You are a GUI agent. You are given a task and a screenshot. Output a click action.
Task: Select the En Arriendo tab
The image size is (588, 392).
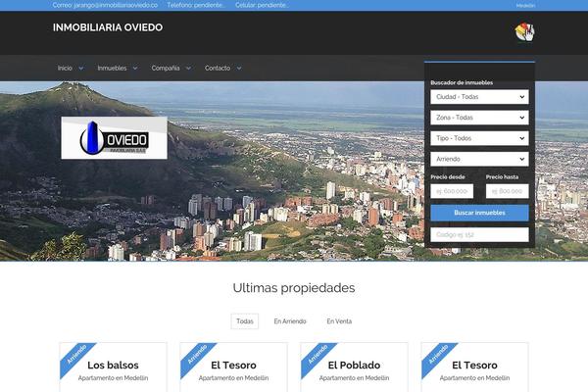click(290, 321)
